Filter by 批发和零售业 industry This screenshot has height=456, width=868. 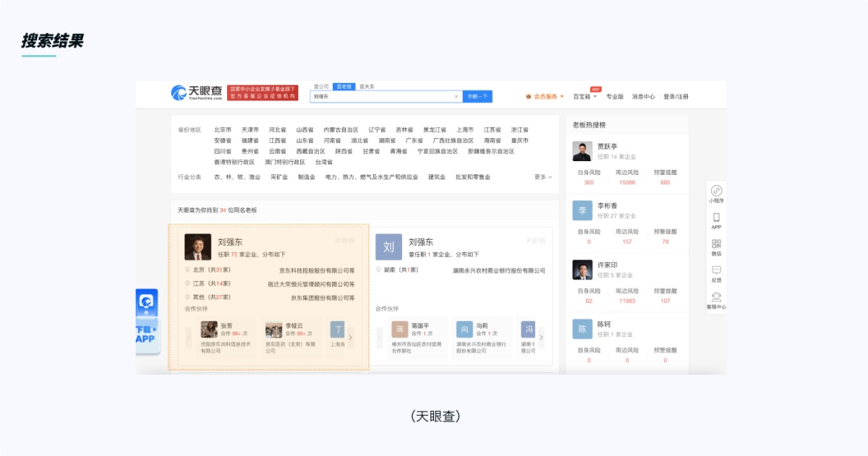pos(473,177)
